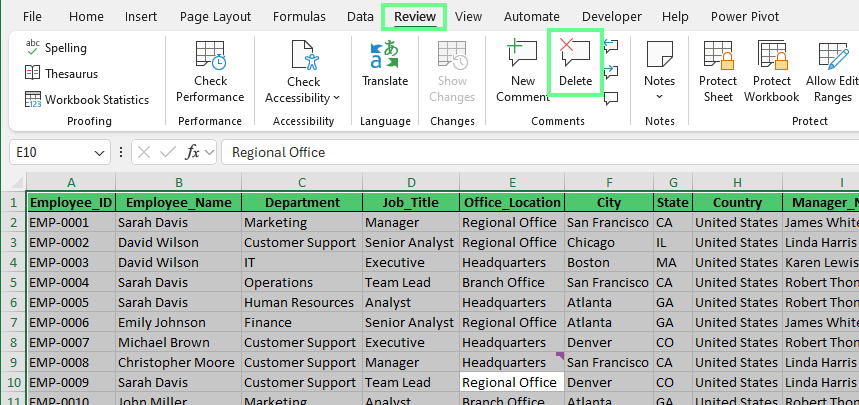This screenshot has width=859, height=405.
Task: Click the Select All corner triangle
Action: point(18,181)
